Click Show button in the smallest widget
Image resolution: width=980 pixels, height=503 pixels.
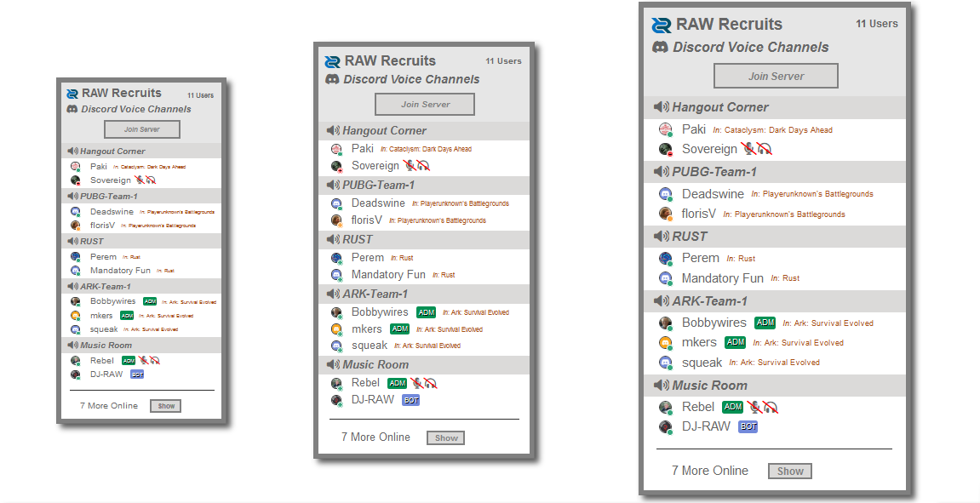pos(166,406)
